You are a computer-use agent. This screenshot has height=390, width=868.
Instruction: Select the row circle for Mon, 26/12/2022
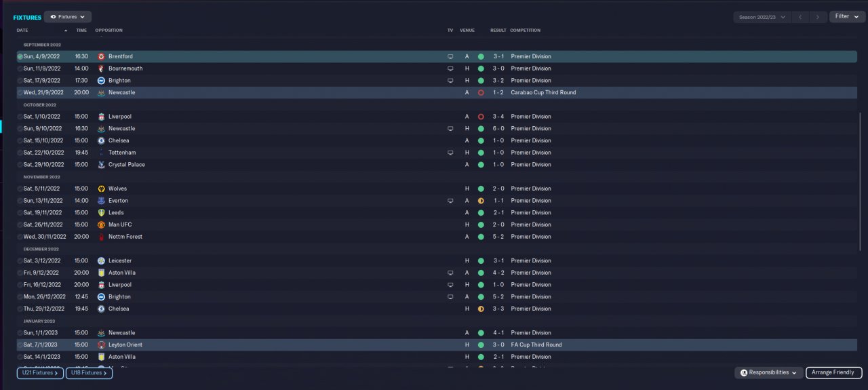(20, 297)
